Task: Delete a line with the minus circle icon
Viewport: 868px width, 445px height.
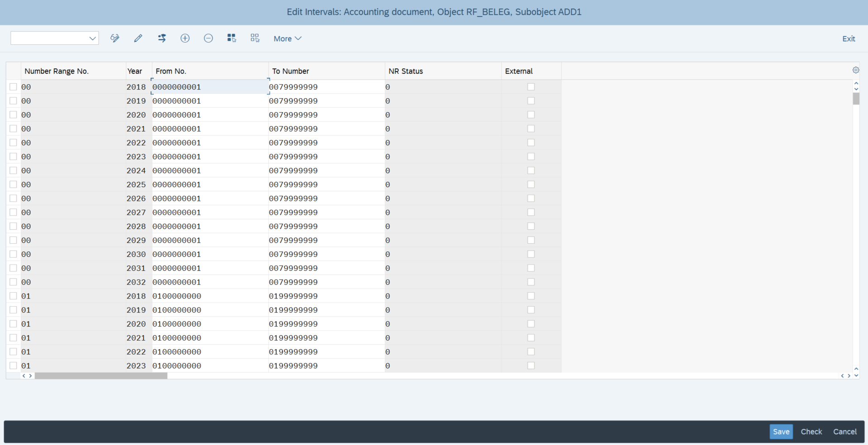Action: click(209, 38)
